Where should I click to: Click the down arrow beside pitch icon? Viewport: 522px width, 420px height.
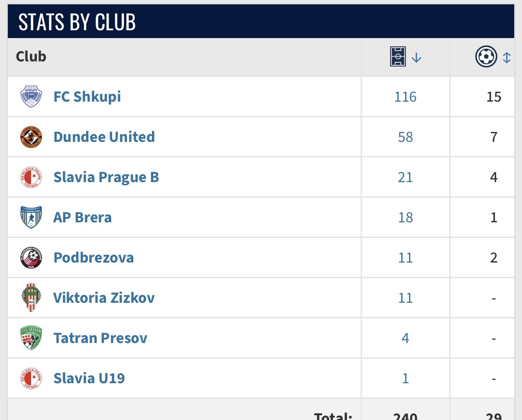[416, 58]
